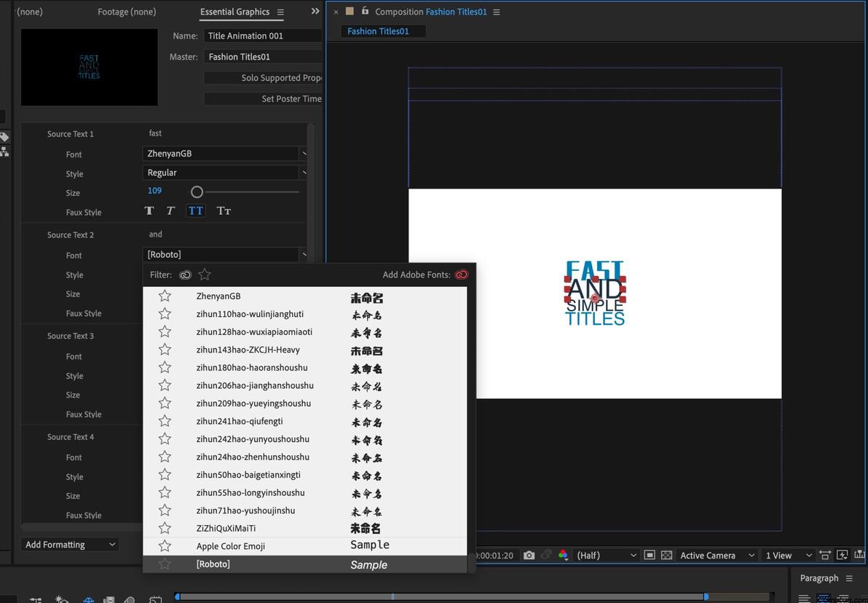868x603 pixels.
Task: Filter font list to show favorites
Action: [x=205, y=275]
